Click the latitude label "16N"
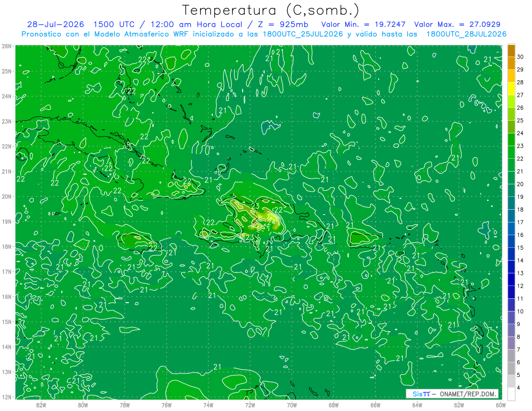The width and height of the screenshot is (532, 411). tap(7, 297)
